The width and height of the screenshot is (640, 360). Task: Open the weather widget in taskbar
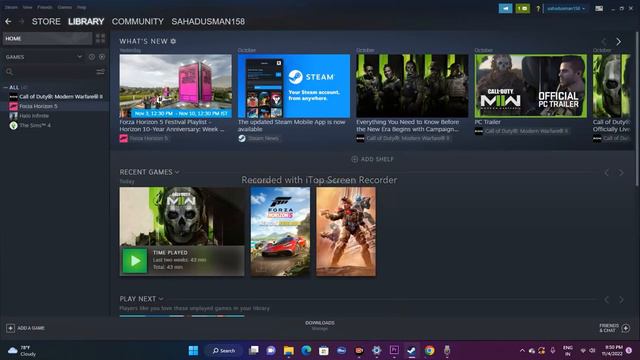[x=22, y=351]
